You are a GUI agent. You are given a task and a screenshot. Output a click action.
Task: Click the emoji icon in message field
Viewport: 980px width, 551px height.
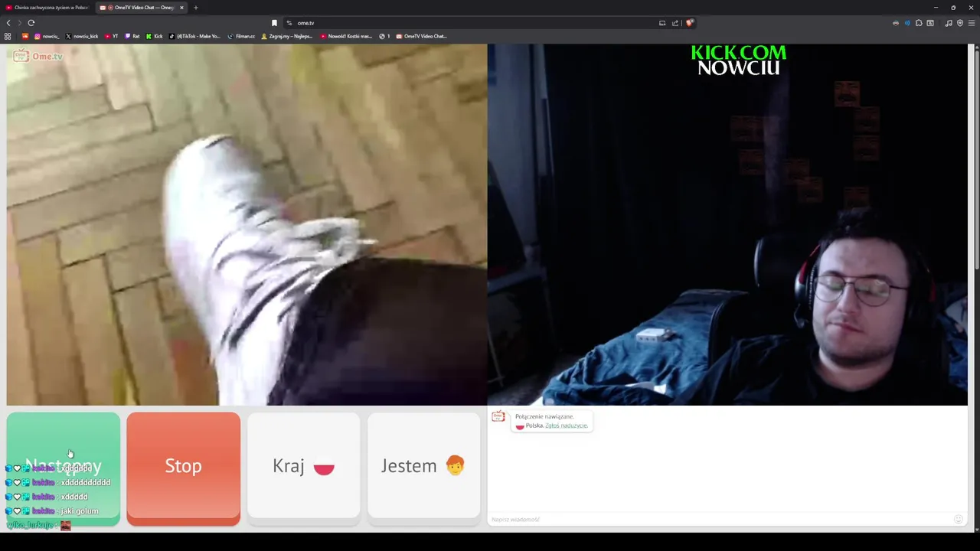pos(958,519)
